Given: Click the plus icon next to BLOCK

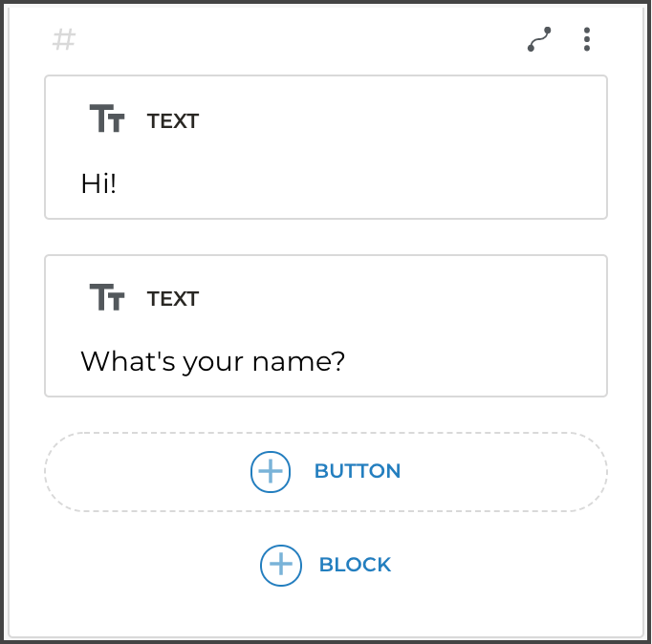Looking at the screenshot, I should pyautogui.click(x=280, y=565).
